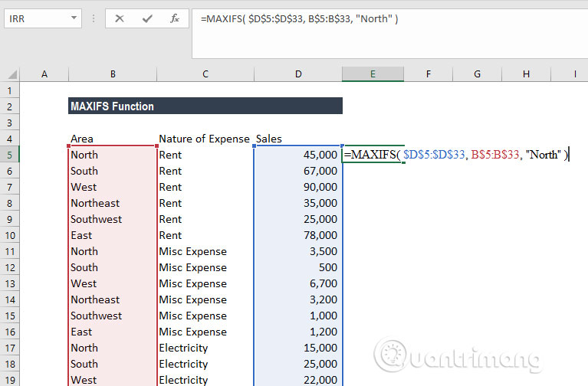The width and height of the screenshot is (588, 386).
Task: Click Electricity in row 18
Action: (x=183, y=365)
